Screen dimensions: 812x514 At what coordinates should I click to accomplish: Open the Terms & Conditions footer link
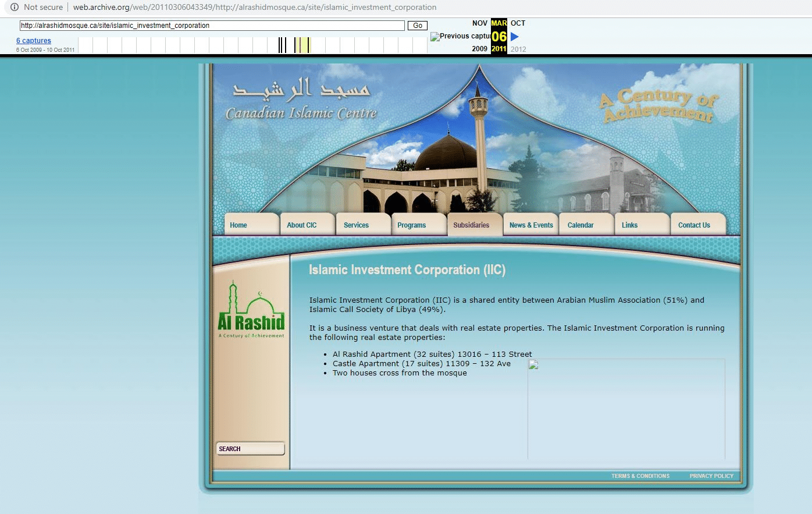pos(640,476)
